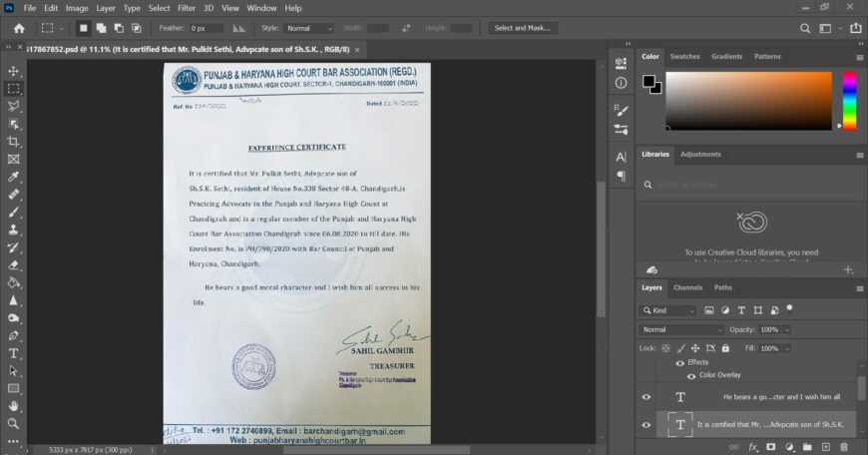The height and width of the screenshot is (455, 868).
Task: Create new group folder icon in Layers
Action: click(x=807, y=447)
